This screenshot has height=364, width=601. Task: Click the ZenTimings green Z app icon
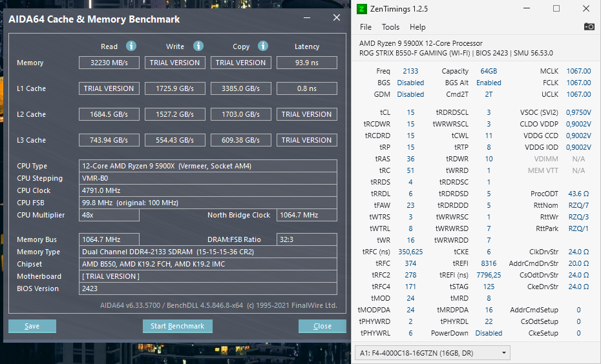(361, 9)
